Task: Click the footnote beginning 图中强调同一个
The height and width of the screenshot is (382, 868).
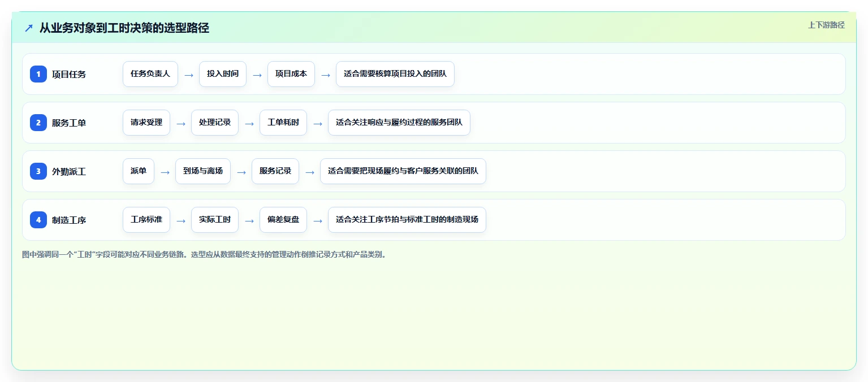Action: pos(205,254)
